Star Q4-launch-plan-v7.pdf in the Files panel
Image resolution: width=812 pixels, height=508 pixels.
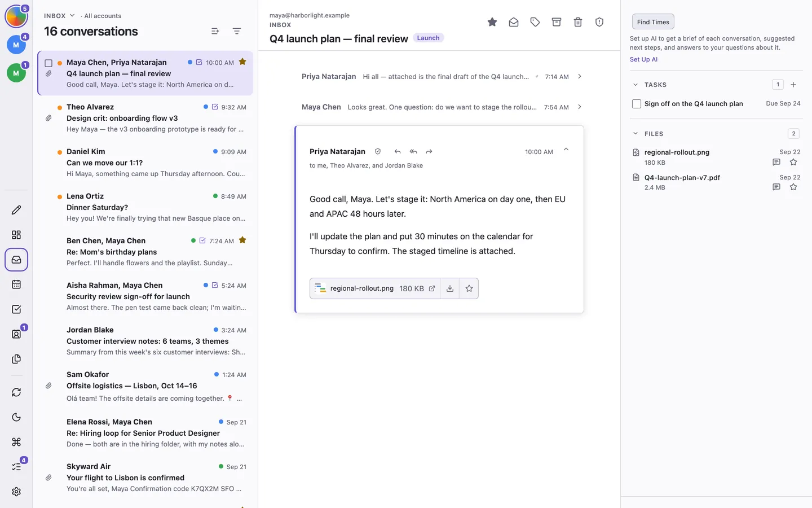click(x=793, y=187)
